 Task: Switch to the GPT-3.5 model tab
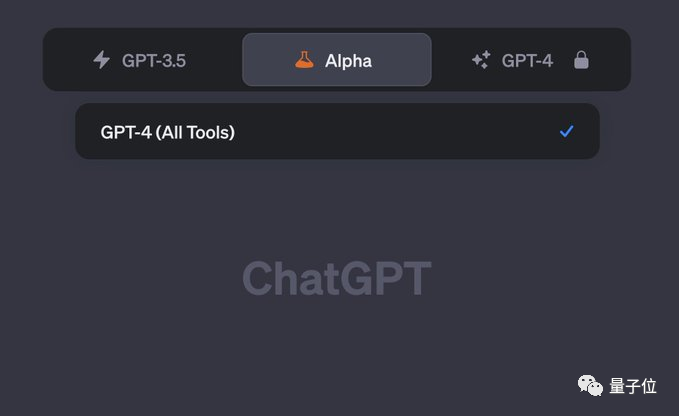pyautogui.click(x=140, y=60)
